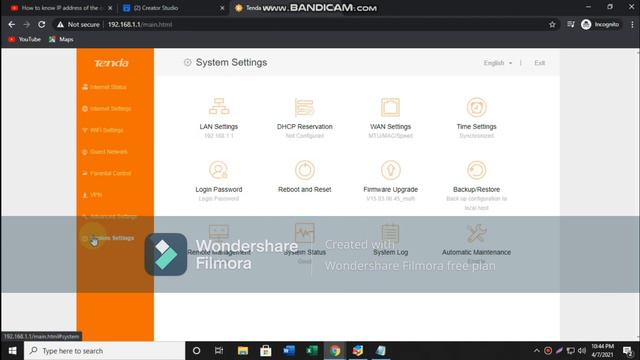Viewport: 640px width, 360px height.
Task: Click the Exit link
Action: pos(540,63)
